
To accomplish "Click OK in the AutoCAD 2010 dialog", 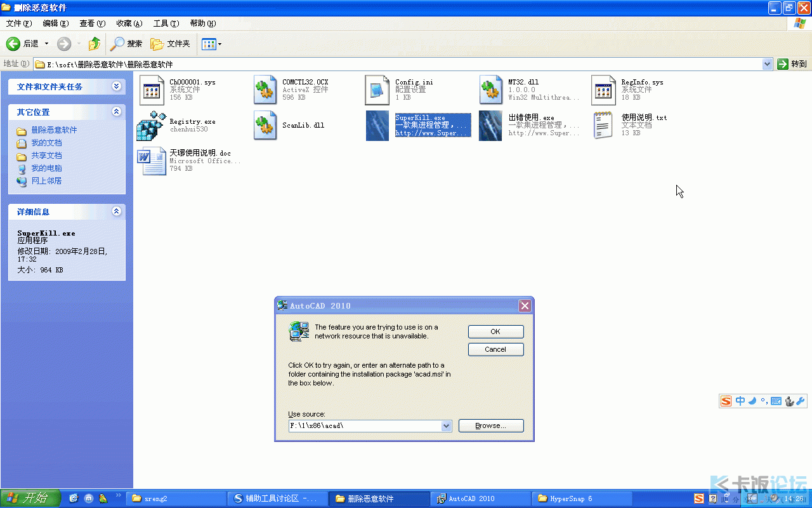I will (x=495, y=331).
